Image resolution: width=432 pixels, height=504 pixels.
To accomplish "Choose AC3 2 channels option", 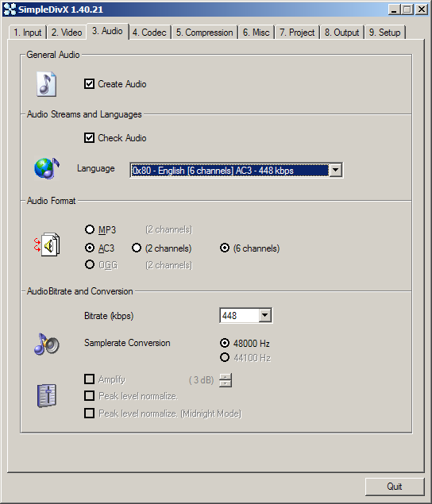I will point(137,248).
